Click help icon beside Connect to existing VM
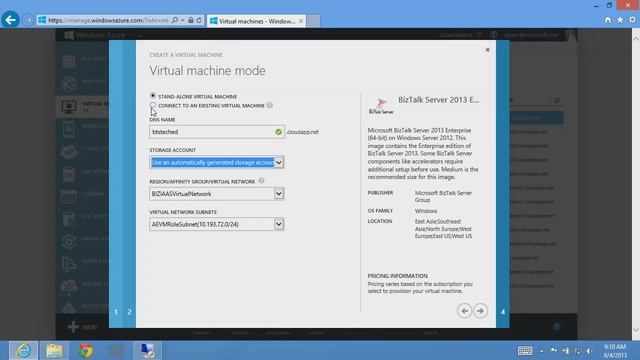 [x=270, y=105]
